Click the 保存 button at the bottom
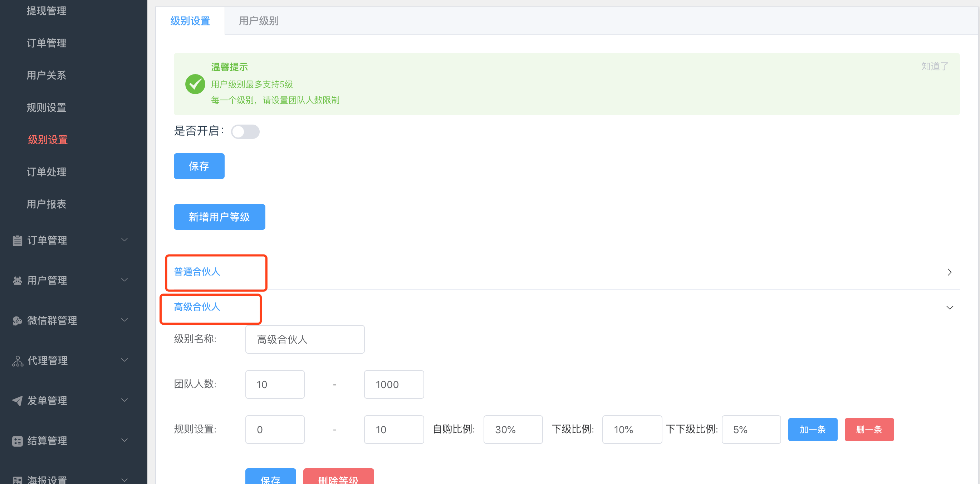The width and height of the screenshot is (980, 484). [270, 477]
